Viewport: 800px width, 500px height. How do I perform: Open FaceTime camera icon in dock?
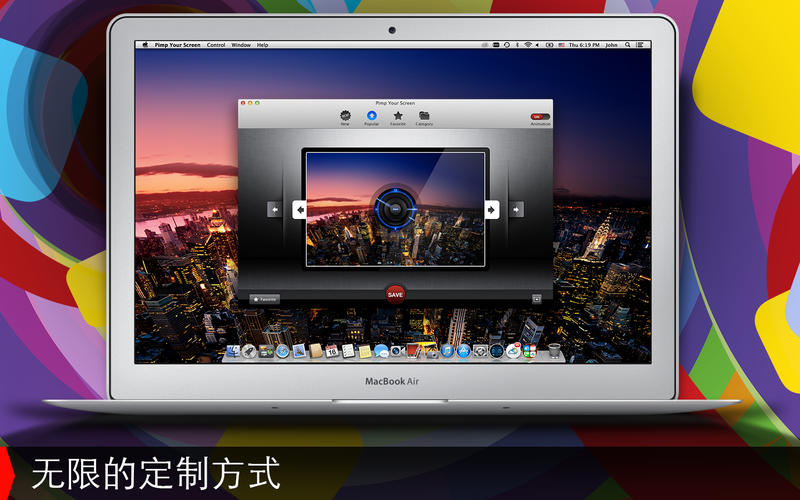[397, 351]
